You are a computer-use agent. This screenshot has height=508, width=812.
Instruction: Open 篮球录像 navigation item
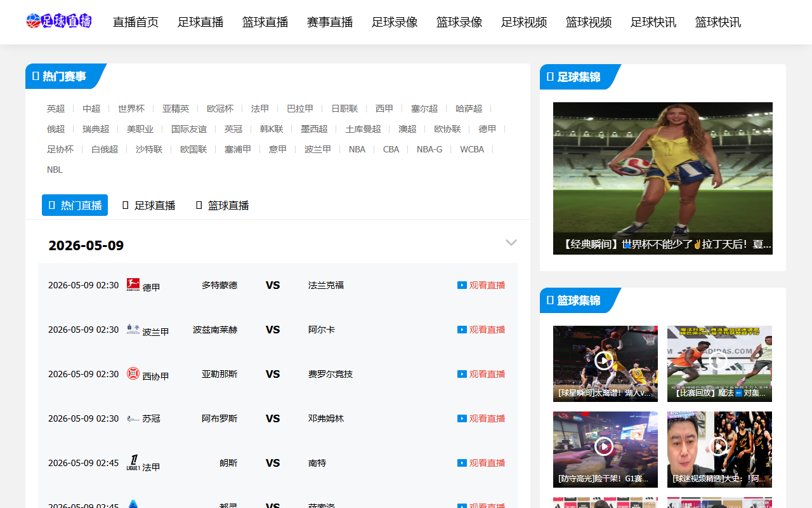click(459, 22)
